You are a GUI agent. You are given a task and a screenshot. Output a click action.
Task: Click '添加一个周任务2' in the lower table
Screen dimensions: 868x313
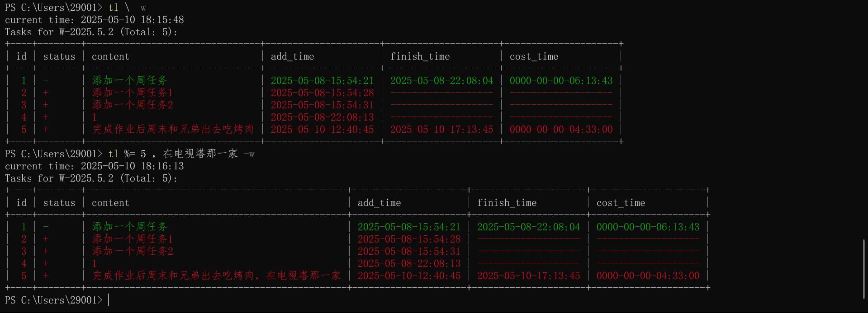point(133,251)
